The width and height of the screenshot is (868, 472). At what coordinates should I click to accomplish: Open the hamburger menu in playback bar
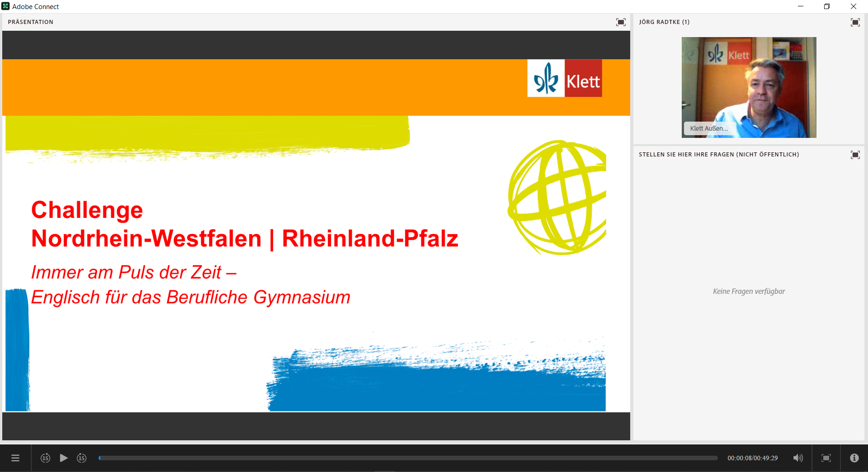click(15, 458)
